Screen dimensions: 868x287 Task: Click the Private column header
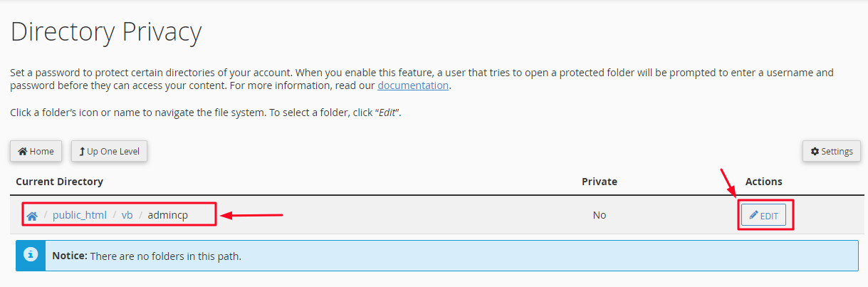click(599, 182)
